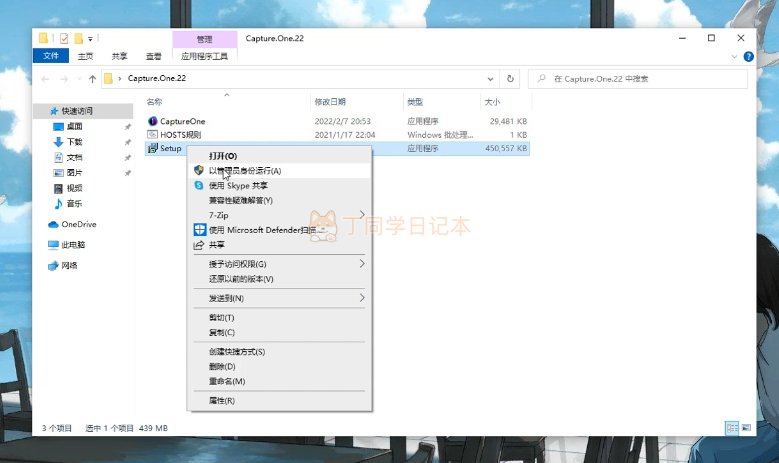The height and width of the screenshot is (463, 779).
Task: Minimize the Capture.One.22 window
Action: coord(683,38)
